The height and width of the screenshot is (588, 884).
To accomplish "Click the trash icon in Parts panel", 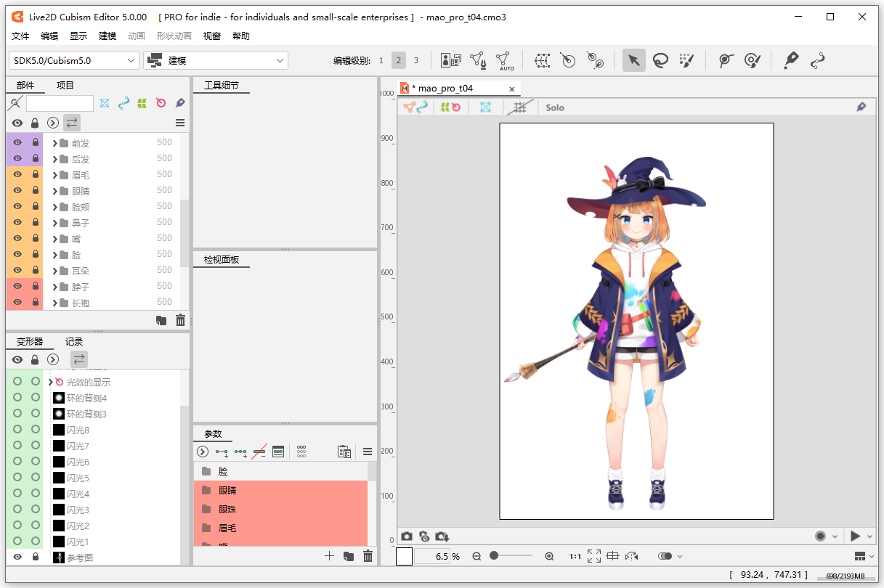I will coord(180,320).
